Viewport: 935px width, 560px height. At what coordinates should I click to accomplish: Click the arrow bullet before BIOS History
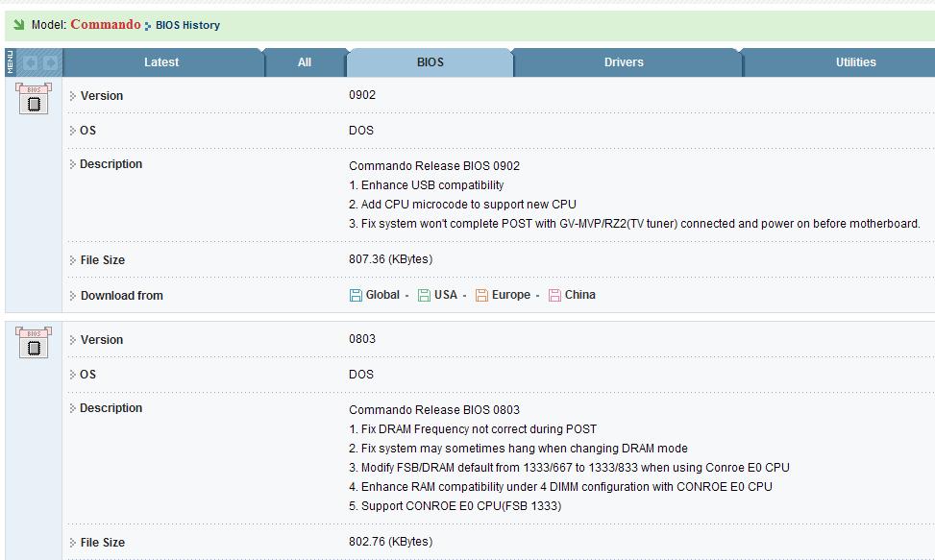click(148, 26)
